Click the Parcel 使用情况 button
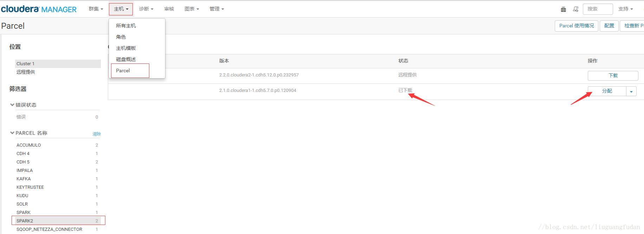This screenshot has height=234, width=644. (577, 26)
